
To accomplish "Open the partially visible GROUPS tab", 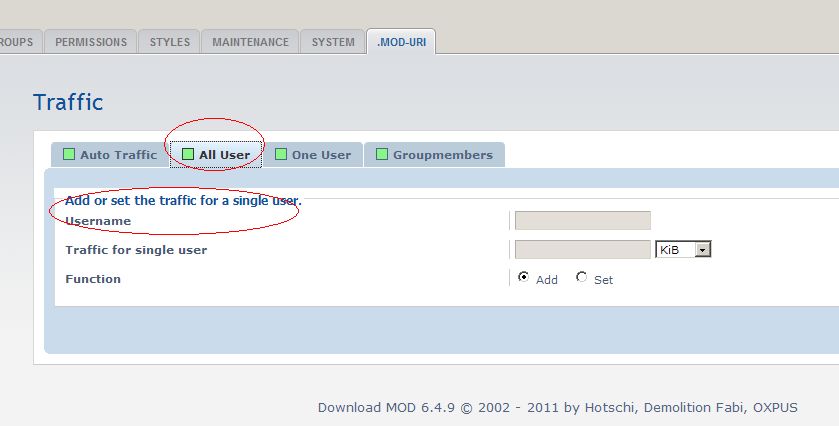I will click(16, 42).
